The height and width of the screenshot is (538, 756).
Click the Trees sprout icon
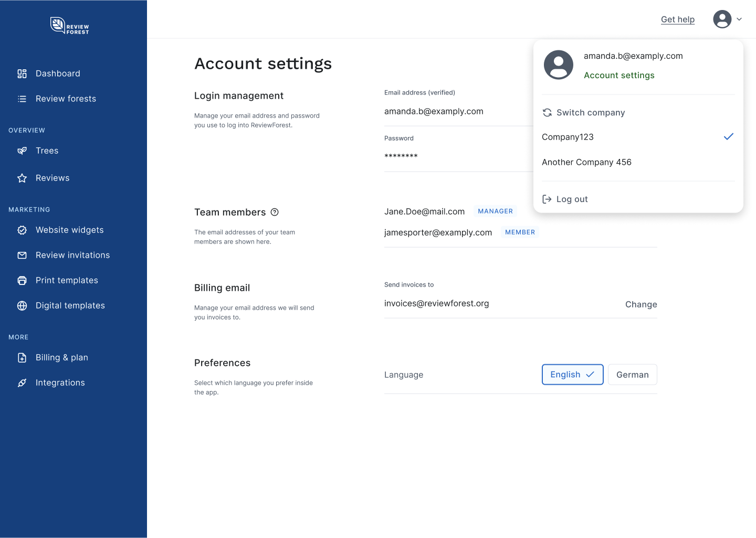coord(22,151)
